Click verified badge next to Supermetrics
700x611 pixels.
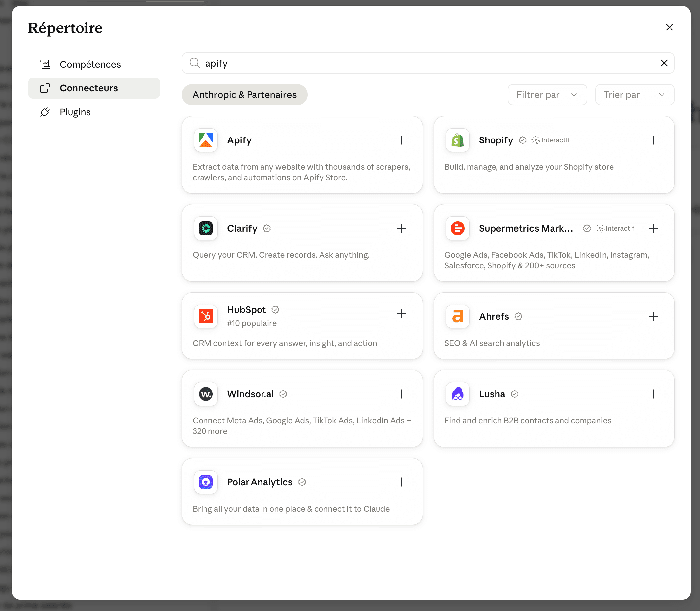[586, 228]
